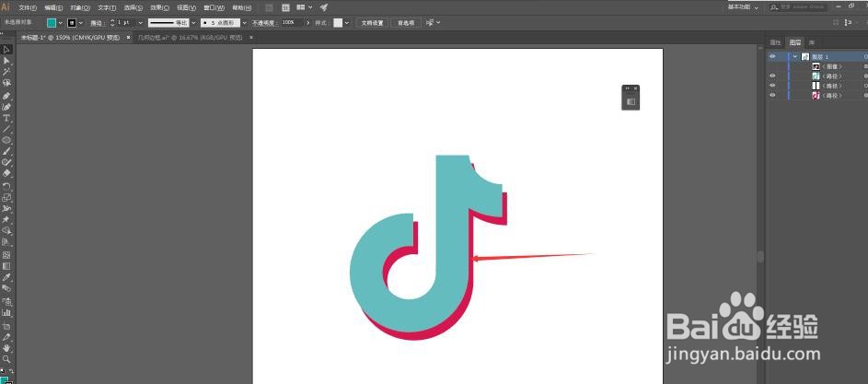Open the graphic style dropdown
Image resolution: width=868 pixels, height=384 pixels.
coord(347,23)
